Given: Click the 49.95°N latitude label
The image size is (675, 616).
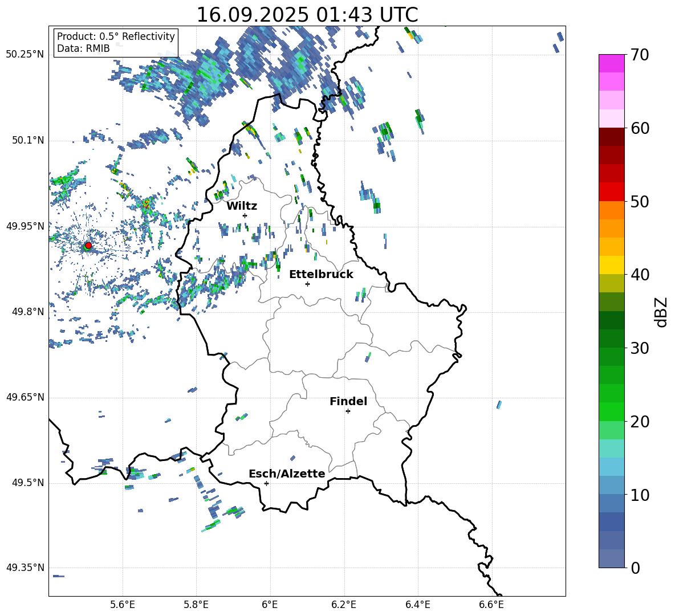Looking at the screenshot, I should tap(25, 226).
